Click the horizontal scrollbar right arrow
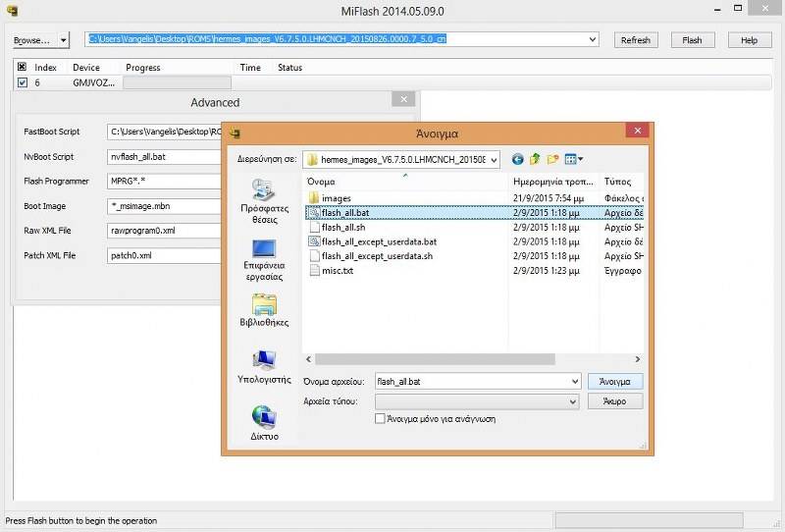 [637, 360]
